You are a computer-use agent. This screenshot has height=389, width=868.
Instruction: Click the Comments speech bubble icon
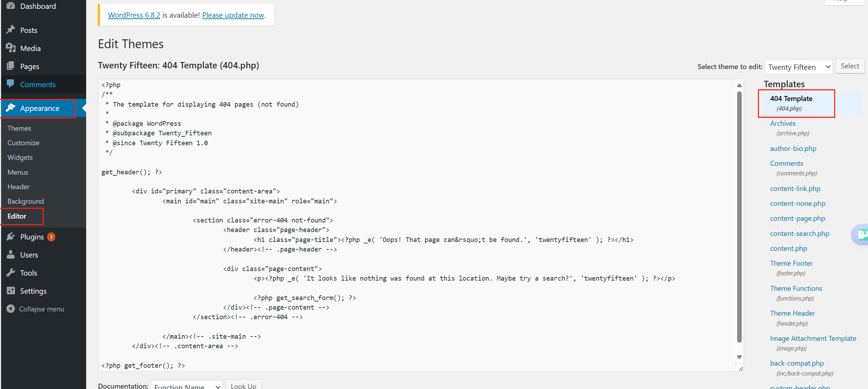tap(11, 84)
